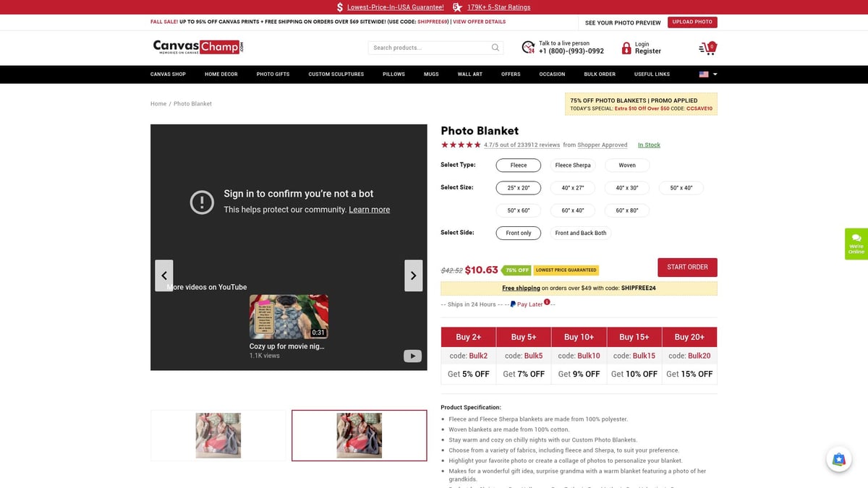
Task: Click the shopping cart icon
Action: coord(707,48)
